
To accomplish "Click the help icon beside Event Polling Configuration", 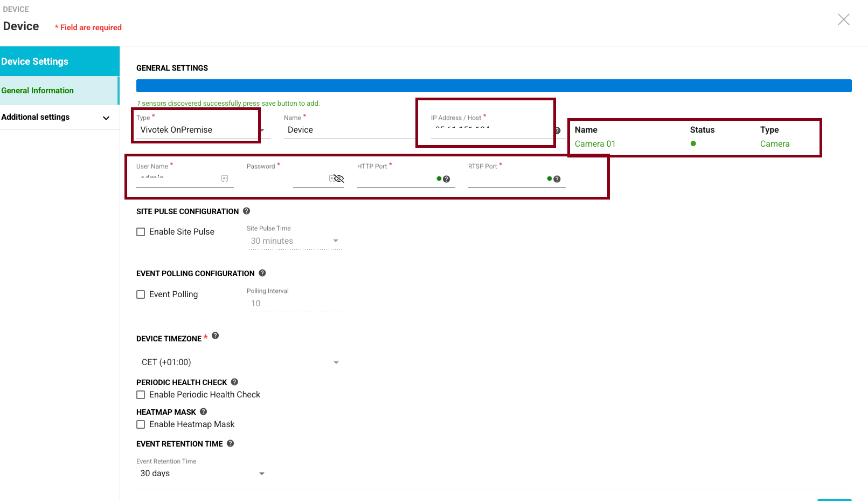I will point(262,273).
